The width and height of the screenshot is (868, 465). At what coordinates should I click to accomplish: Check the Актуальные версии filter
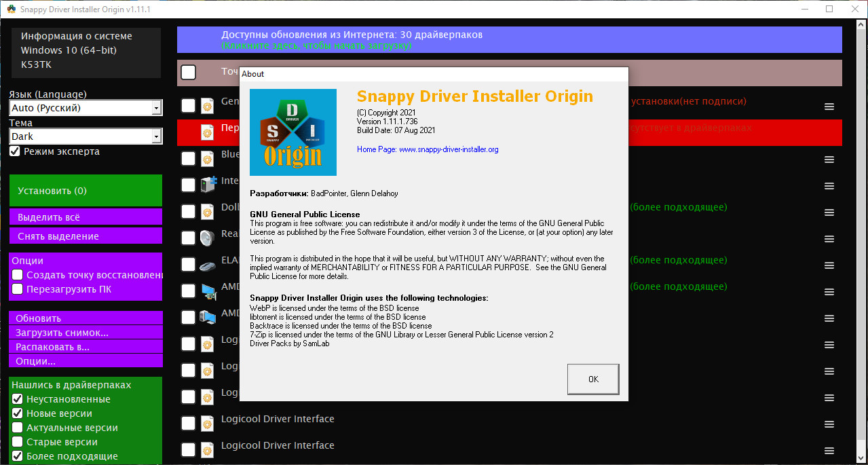point(18,428)
